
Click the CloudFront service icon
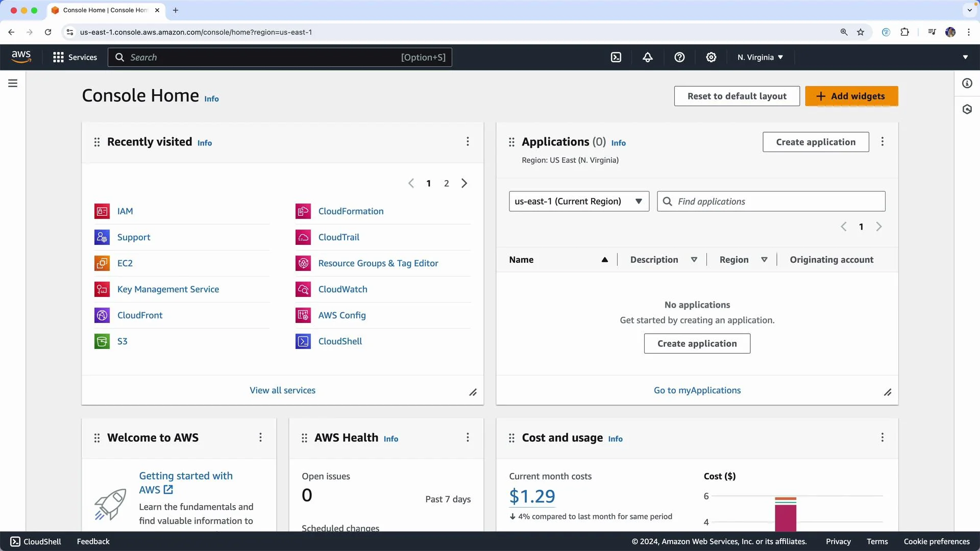point(102,315)
